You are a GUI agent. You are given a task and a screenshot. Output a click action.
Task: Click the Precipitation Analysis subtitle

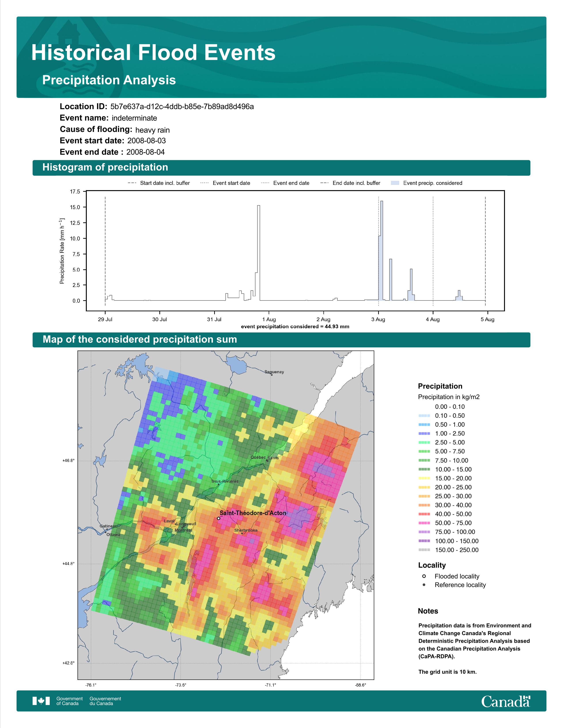point(109,80)
